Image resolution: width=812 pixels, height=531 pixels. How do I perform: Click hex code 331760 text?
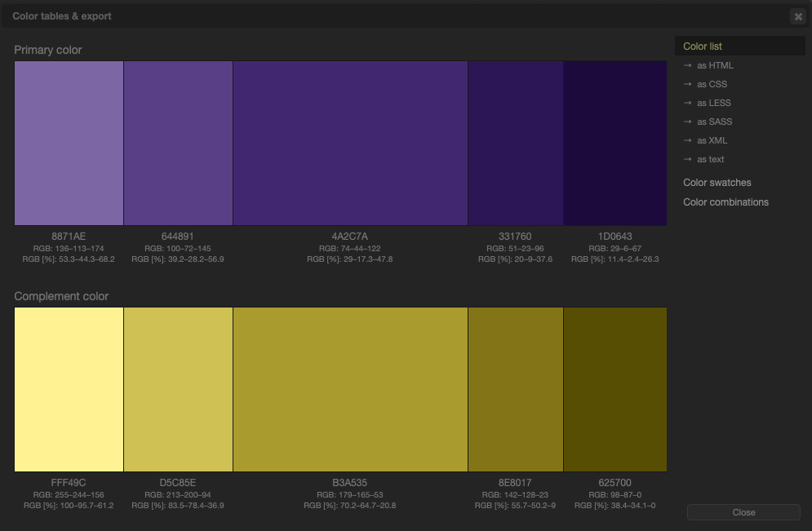[x=515, y=237]
